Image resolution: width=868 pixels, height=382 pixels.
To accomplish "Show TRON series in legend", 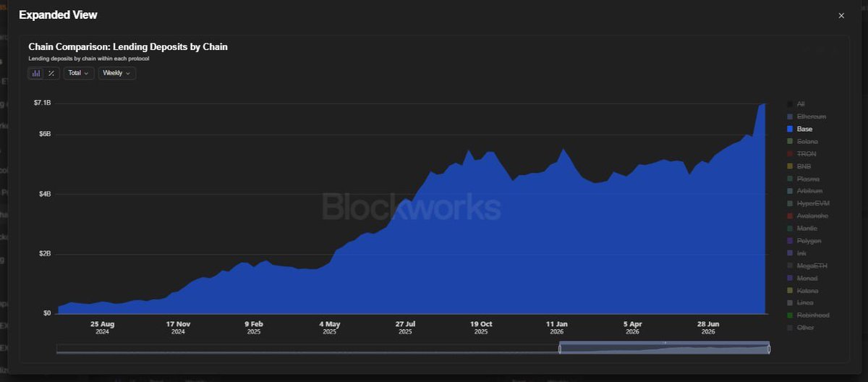I will click(x=801, y=154).
